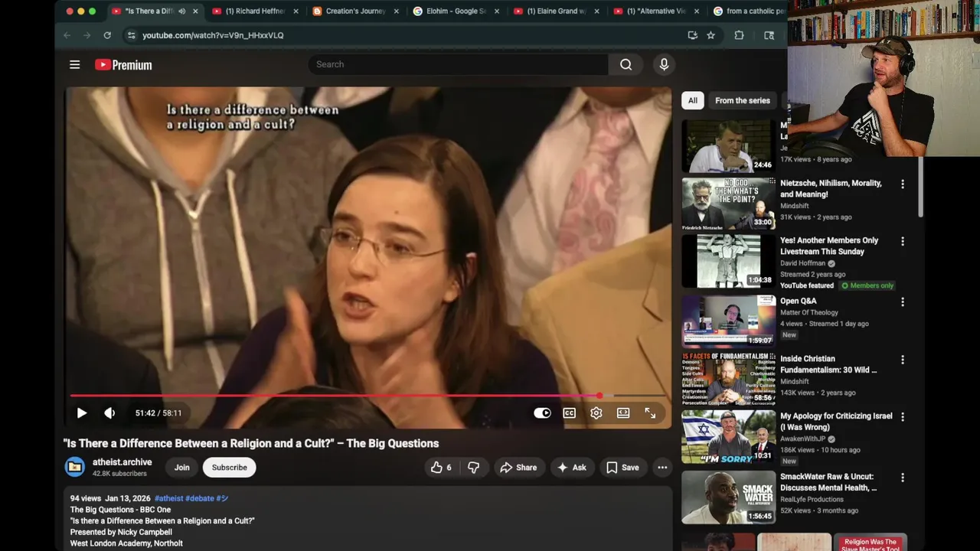Dislike the video thumbs down
980x551 pixels.
pos(473,468)
